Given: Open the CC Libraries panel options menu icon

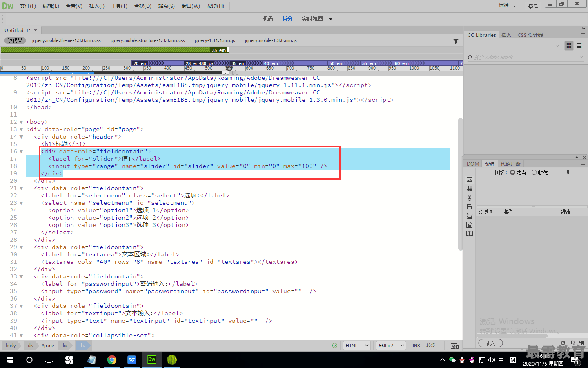Looking at the screenshot, I should click(583, 35).
